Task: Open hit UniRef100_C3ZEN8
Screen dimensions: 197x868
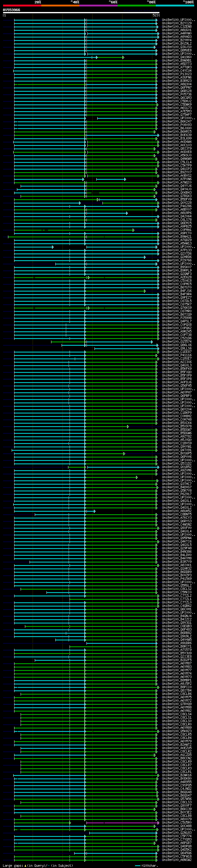Action: [x=177, y=26]
